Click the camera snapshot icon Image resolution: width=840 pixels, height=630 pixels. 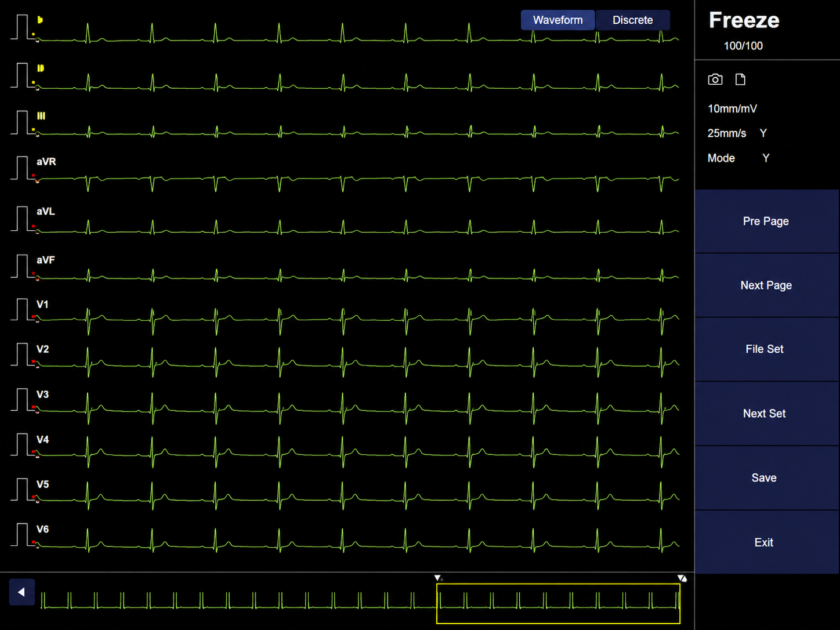click(715, 79)
